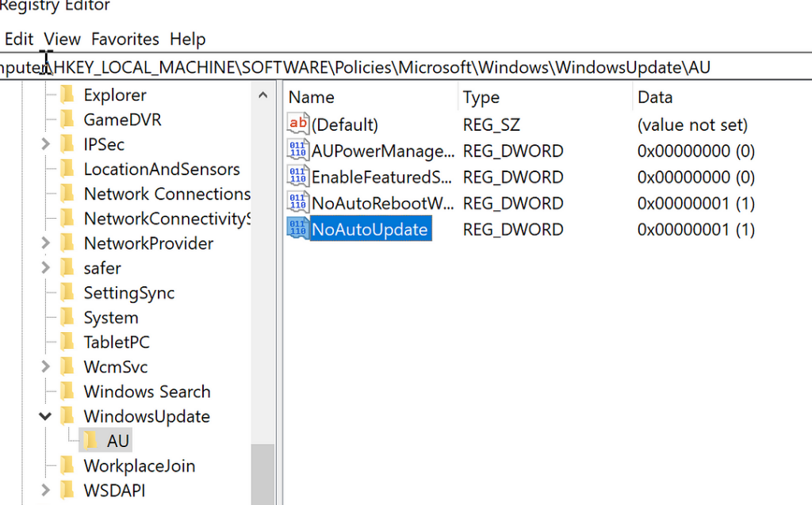Collapse the WindowsUpdate tree node

[45, 416]
